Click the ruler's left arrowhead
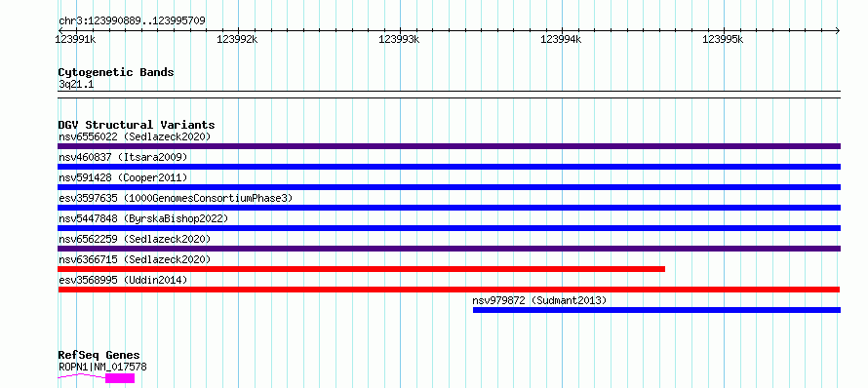 click(60, 30)
